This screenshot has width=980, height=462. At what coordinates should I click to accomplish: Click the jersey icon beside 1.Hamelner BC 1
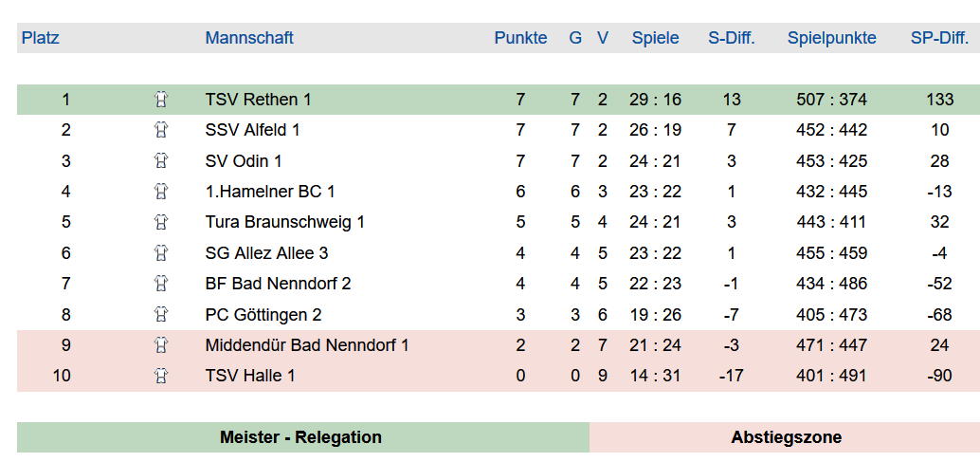pos(161,192)
